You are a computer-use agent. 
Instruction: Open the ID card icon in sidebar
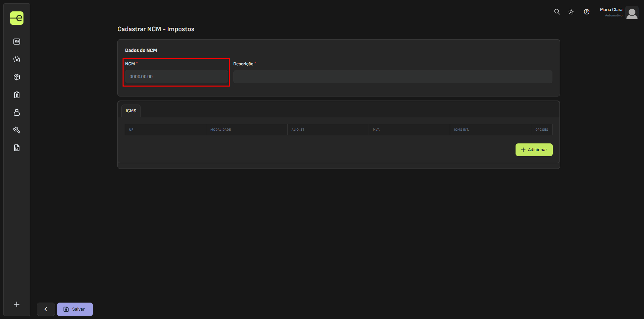point(17,42)
